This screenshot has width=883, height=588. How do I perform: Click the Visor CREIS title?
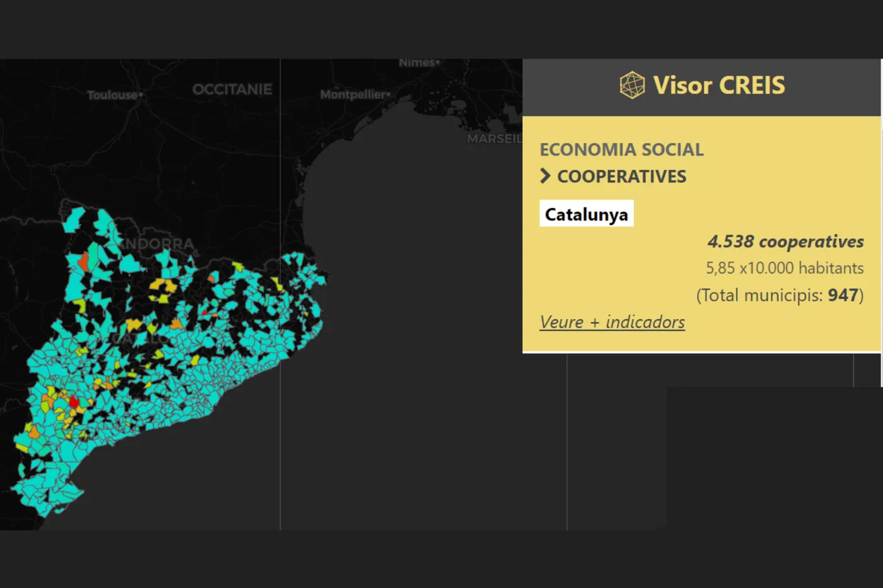(719, 85)
